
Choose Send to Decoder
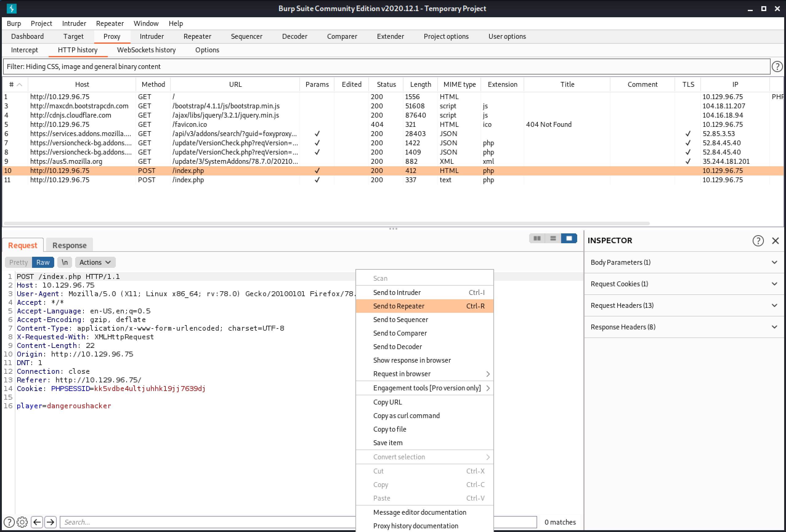pos(425,347)
